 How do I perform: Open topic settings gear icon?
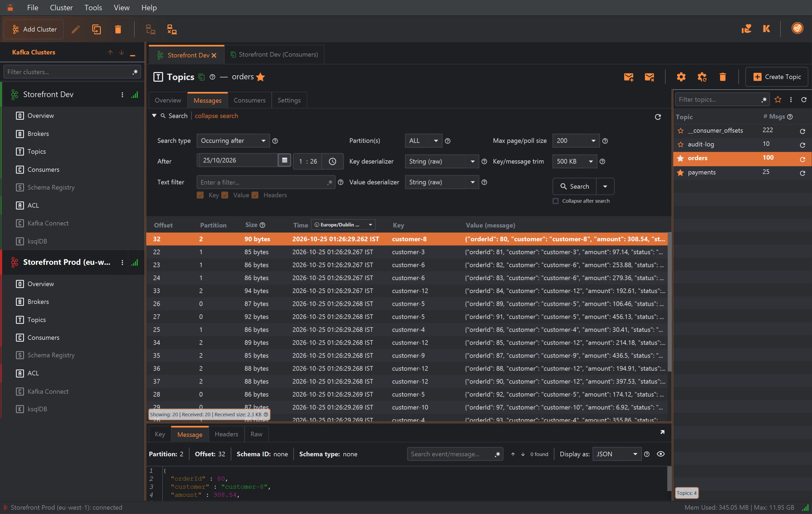[681, 77]
